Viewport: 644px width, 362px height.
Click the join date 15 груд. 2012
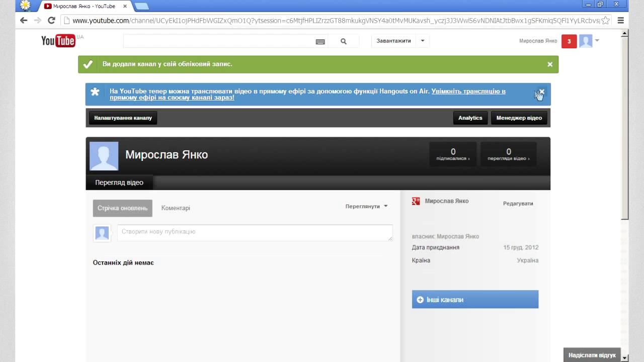click(x=521, y=247)
